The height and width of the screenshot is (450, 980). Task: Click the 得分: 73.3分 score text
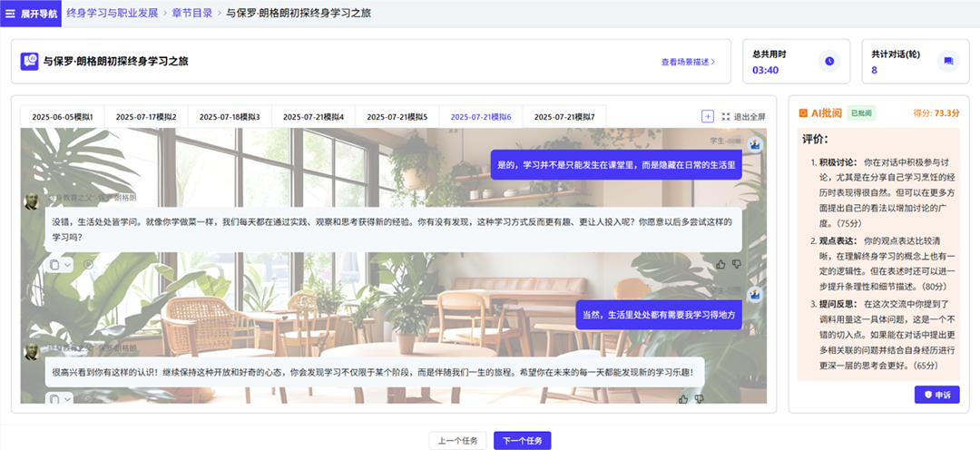[x=936, y=113]
